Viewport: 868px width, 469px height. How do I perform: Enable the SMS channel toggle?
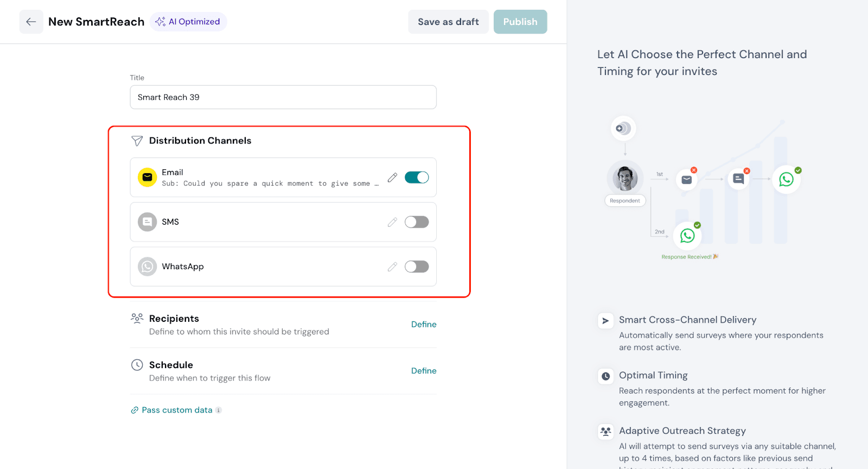tap(417, 222)
